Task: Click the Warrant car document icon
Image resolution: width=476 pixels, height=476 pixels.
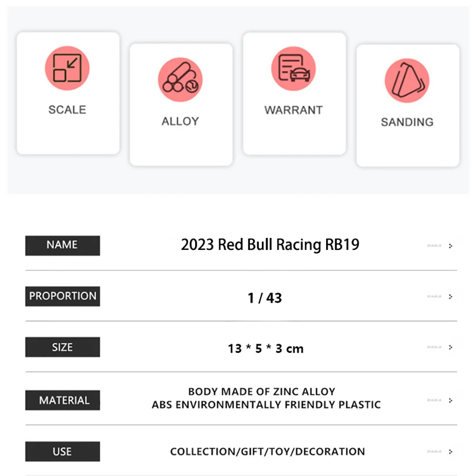Action: tap(294, 69)
